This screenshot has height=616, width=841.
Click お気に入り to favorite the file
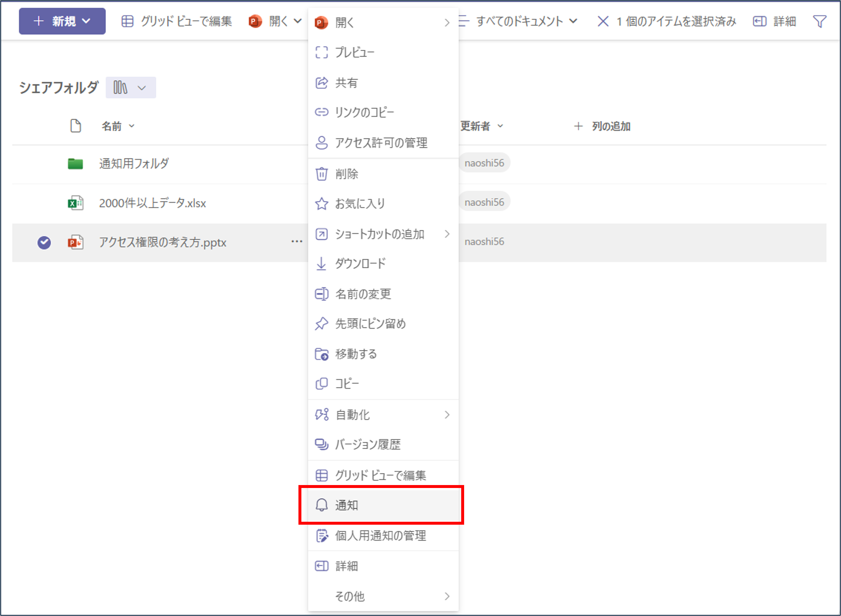point(383,203)
